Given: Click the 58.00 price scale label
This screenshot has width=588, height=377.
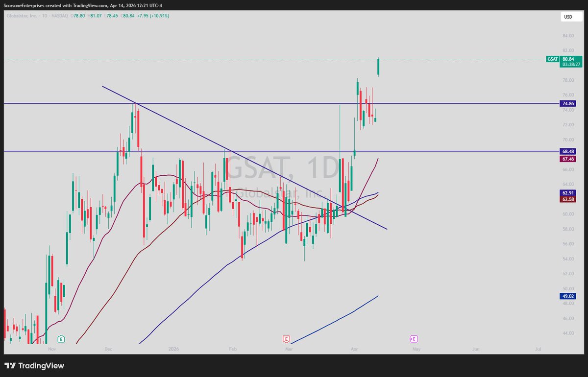Looking at the screenshot, I should tap(568, 229).
